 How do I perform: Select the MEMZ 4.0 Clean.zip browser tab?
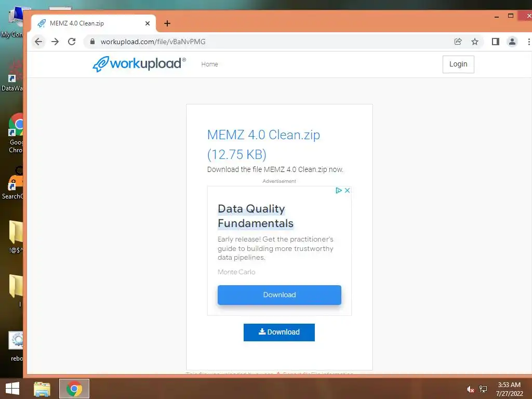(94, 23)
